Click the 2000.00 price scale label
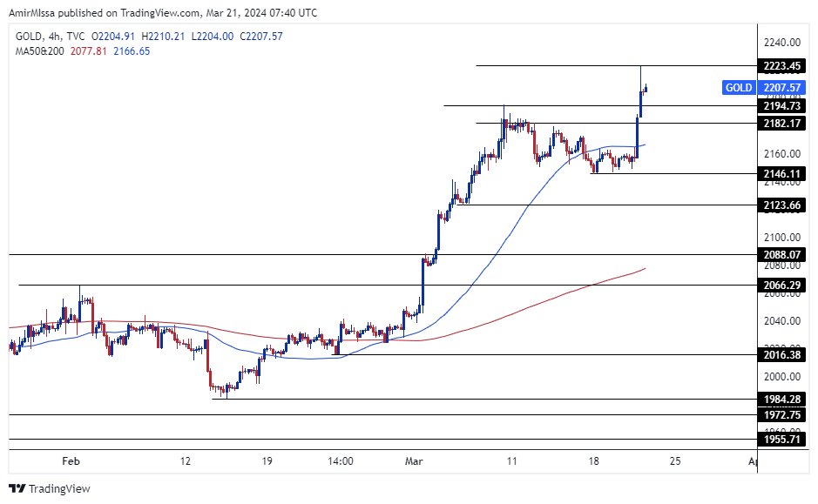 pyautogui.click(x=781, y=376)
